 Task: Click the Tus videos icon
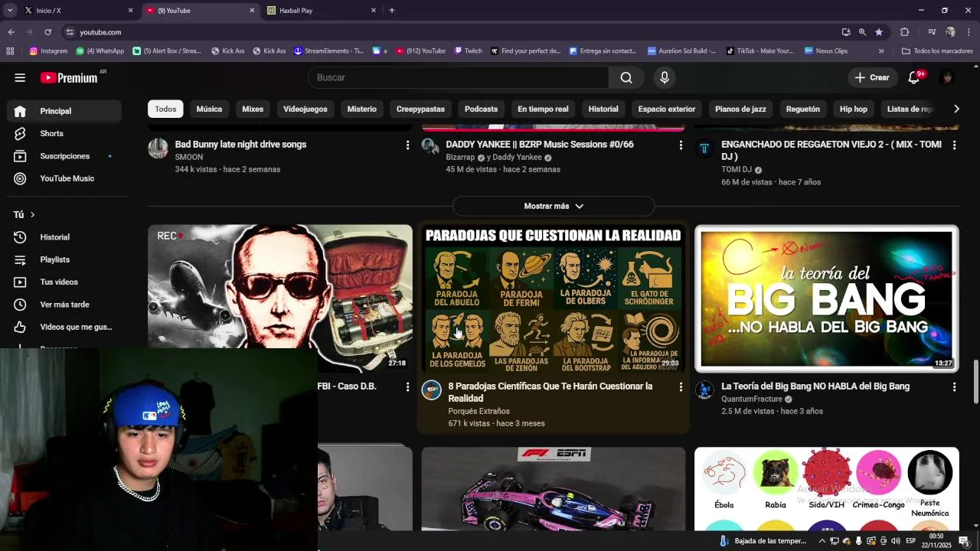[21, 282]
